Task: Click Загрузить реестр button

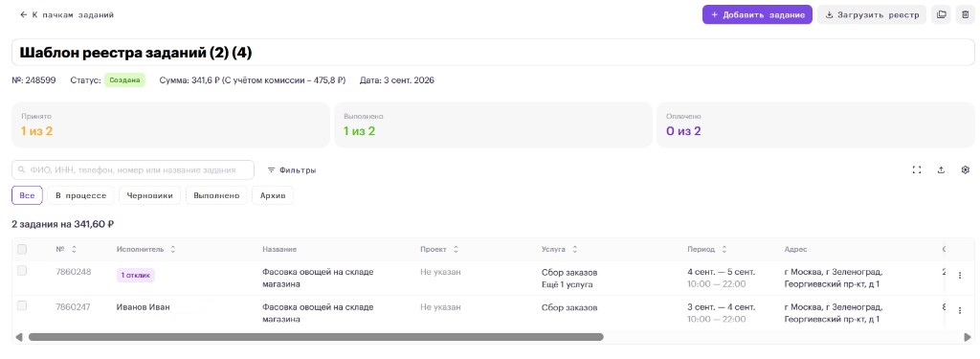Action: coord(872,14)
